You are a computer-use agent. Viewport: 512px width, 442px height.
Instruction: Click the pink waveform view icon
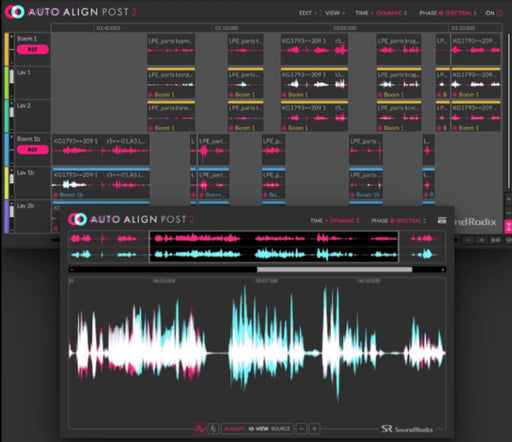200,429
